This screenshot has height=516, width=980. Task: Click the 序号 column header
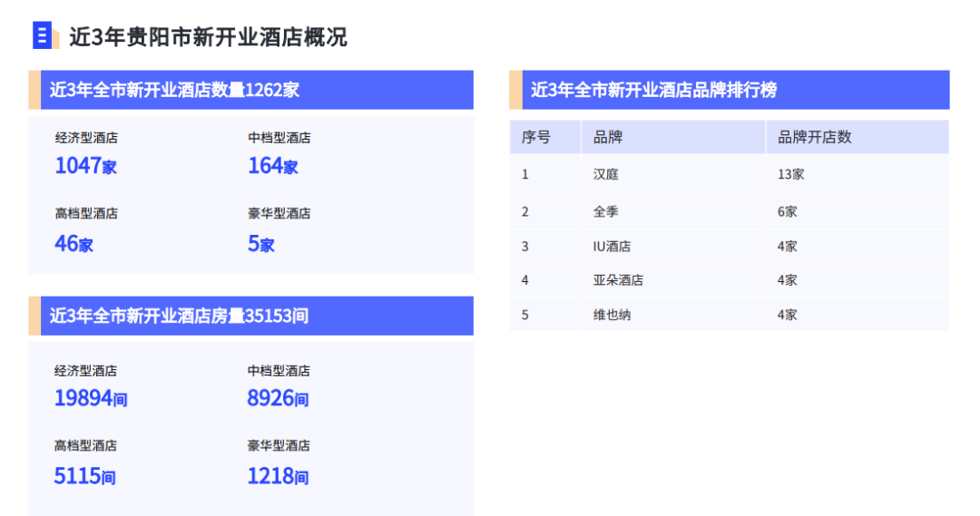point(535,137)
